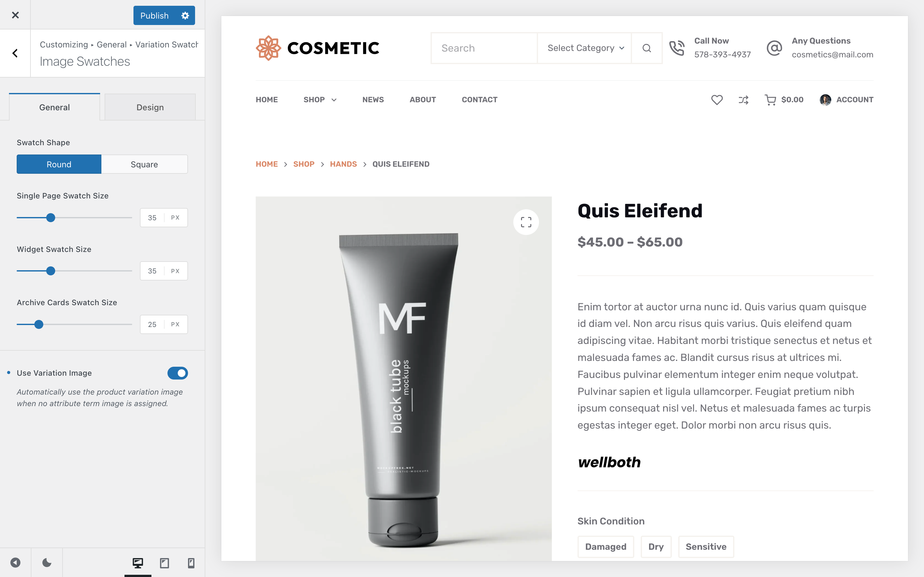Image resolution: width=924 pixels, height=577 pixels.
Task: Click the Archive Cards Swatch Size slider handle
Action: (38, 324)
